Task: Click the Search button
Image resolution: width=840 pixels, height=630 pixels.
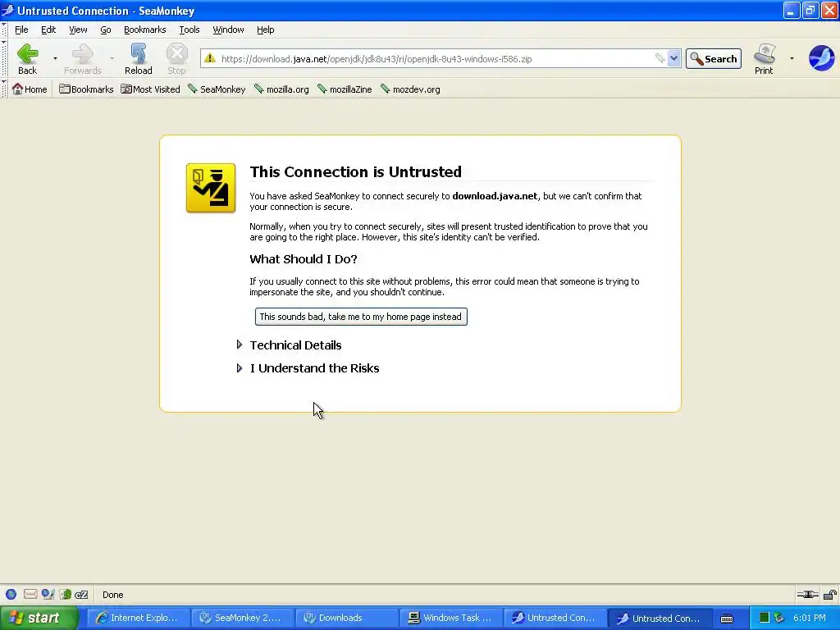Action: coord(714,58)
